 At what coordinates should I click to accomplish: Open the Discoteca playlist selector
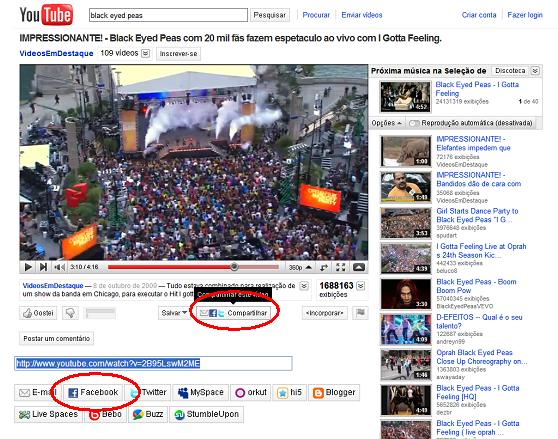tap(510, 71)
